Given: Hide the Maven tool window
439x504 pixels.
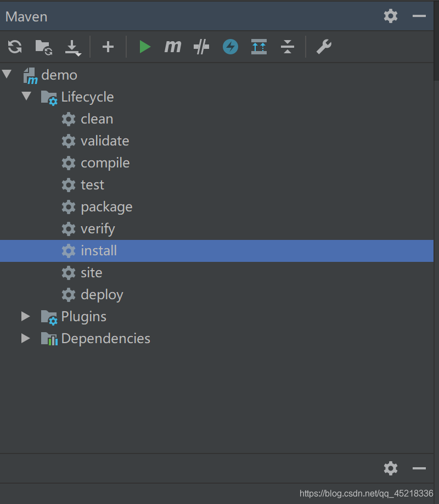Looking at the screenshot, I should [419, 16].
